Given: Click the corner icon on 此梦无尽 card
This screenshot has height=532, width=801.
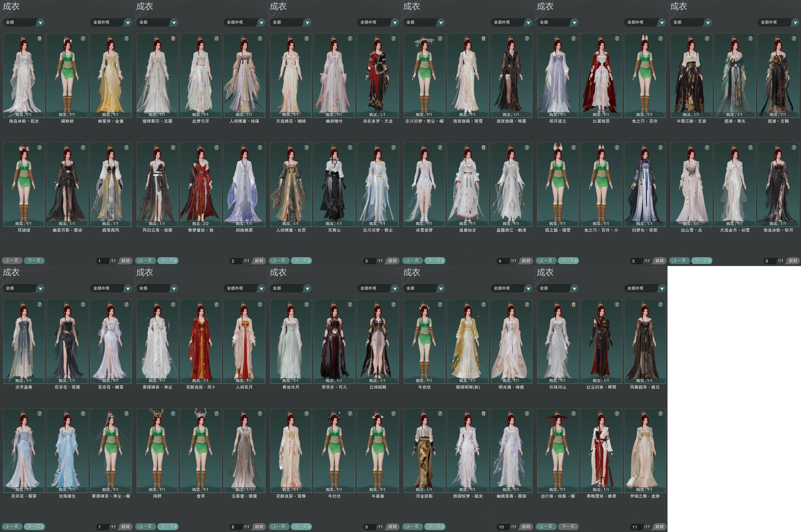Looking at the screenshot, I should point(216,38).
